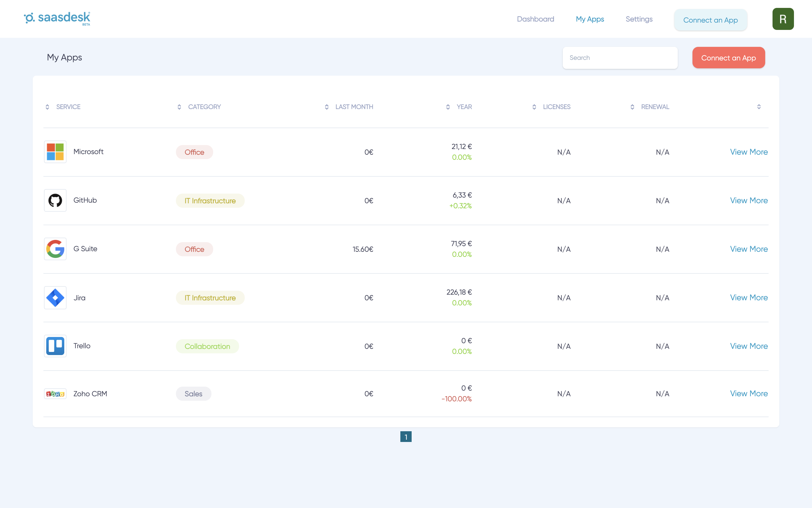Screen dimensions: 812x508
Task: Click the RENEWAL column header
Action: pos(655,107)
